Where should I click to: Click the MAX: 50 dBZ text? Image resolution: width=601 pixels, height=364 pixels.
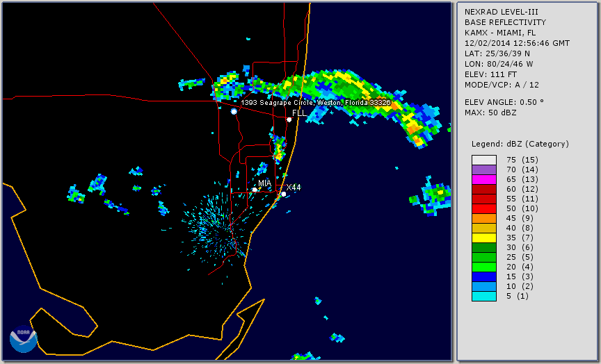coord(490,113)
